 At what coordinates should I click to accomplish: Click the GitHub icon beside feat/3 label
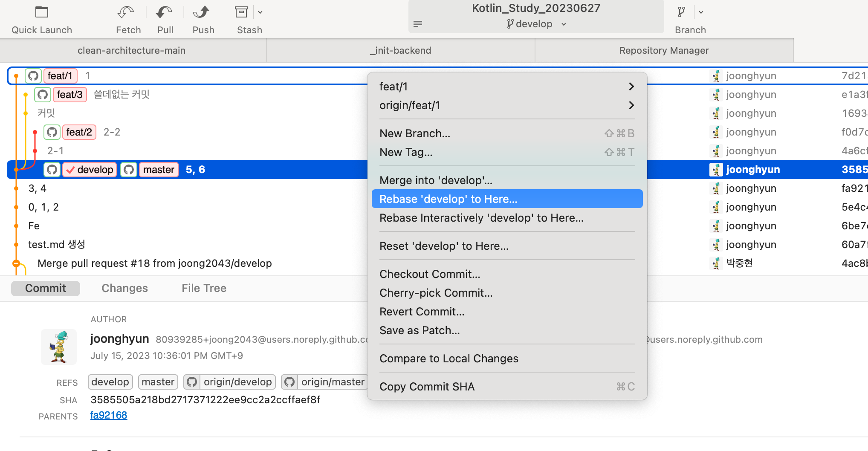coord(43,95)
